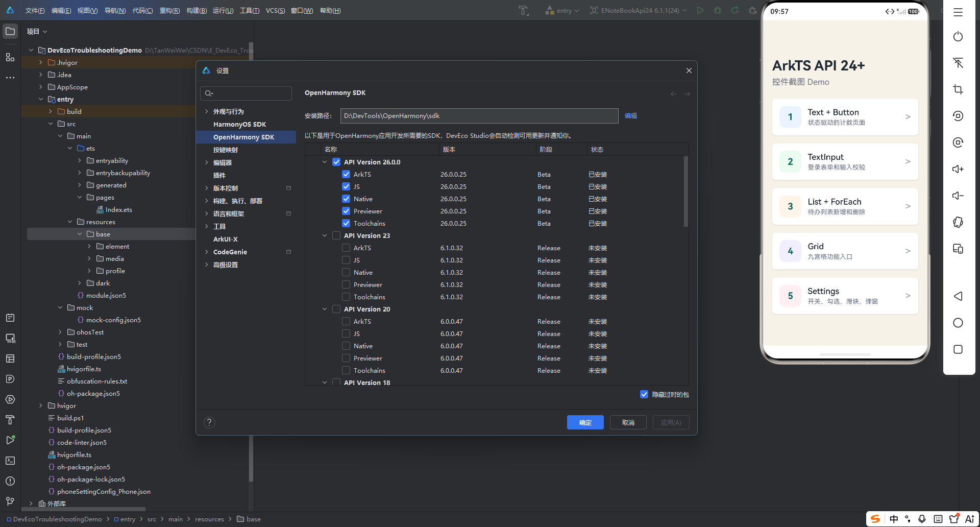The image size is (980, 527).
Task: Start debugging with the green bug icon
Action: pos(718,10)
